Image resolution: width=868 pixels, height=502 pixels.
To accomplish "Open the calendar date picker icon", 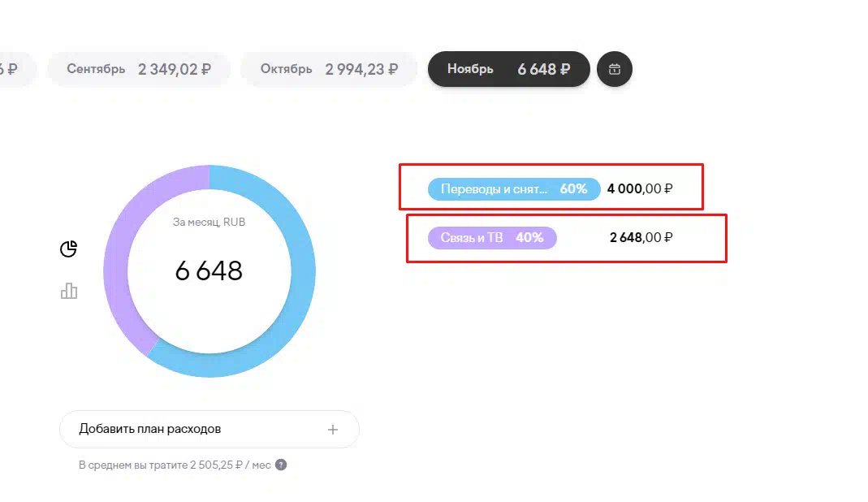I will [x=615, y=69].
